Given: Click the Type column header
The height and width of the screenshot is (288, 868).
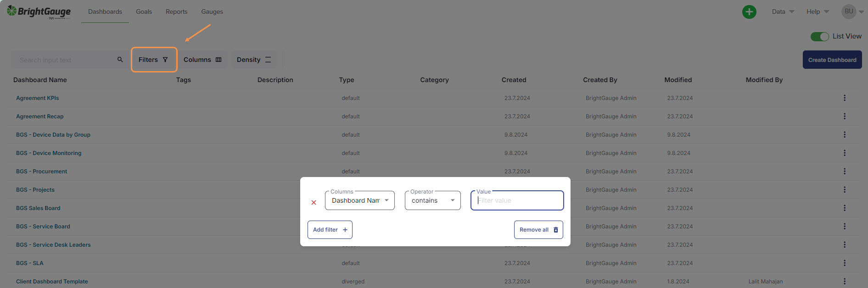Looking at the screenshot, I should (347, 80).
